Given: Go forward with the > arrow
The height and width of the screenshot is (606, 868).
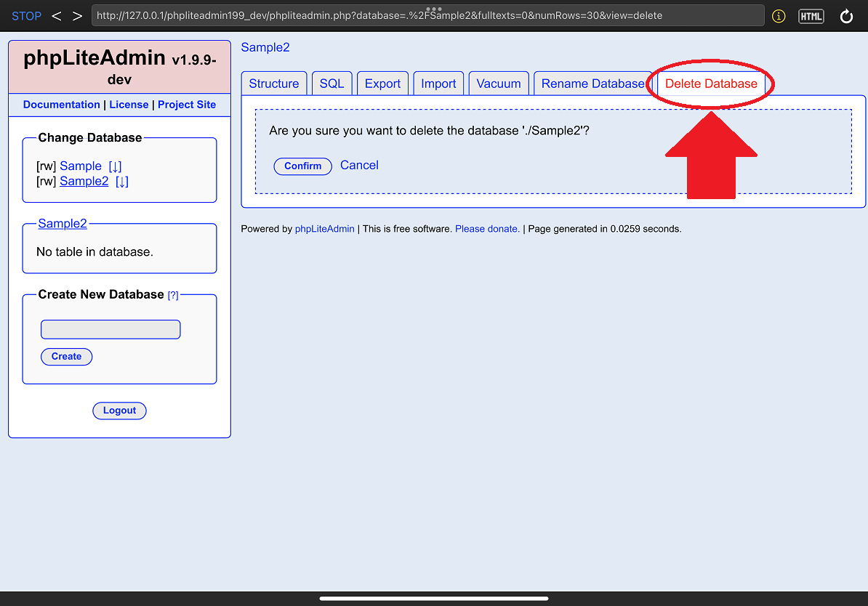Looking at the screenshot, I should (x=78, y=16).
